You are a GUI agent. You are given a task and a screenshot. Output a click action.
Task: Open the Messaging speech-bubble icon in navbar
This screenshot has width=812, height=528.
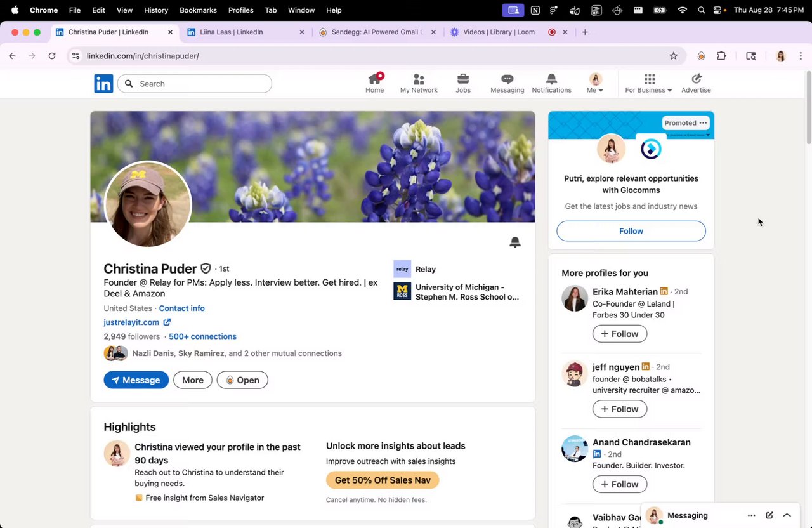(x=507, y=79)
